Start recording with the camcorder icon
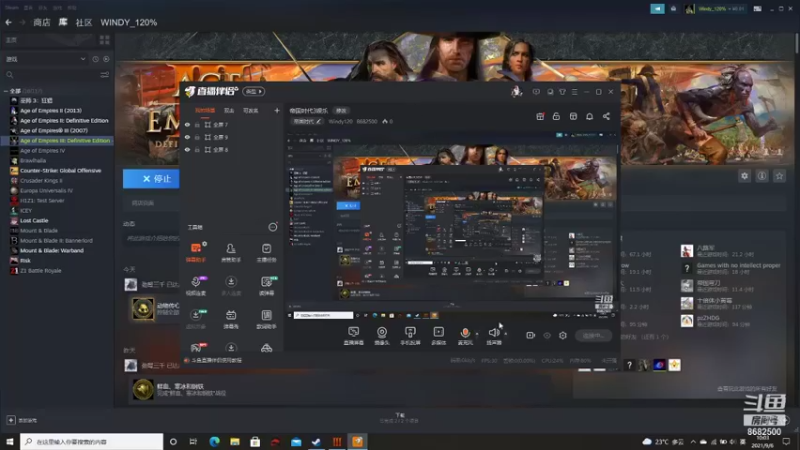 click(531, 336)
